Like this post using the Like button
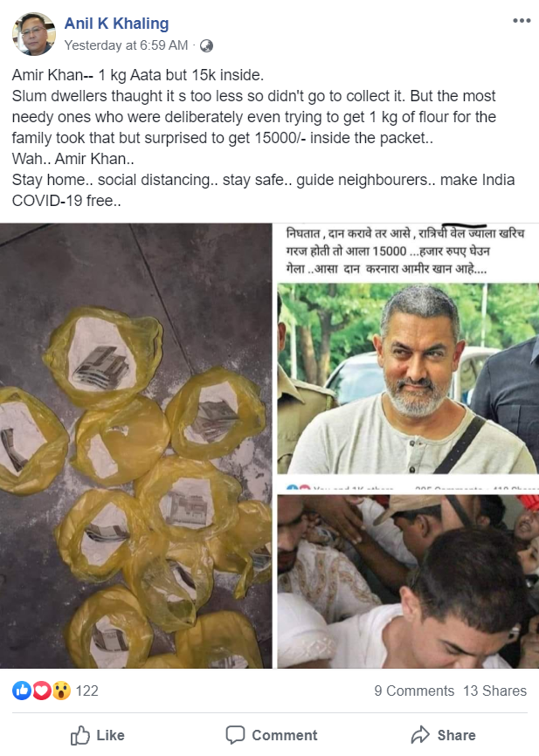 point(98,735)
